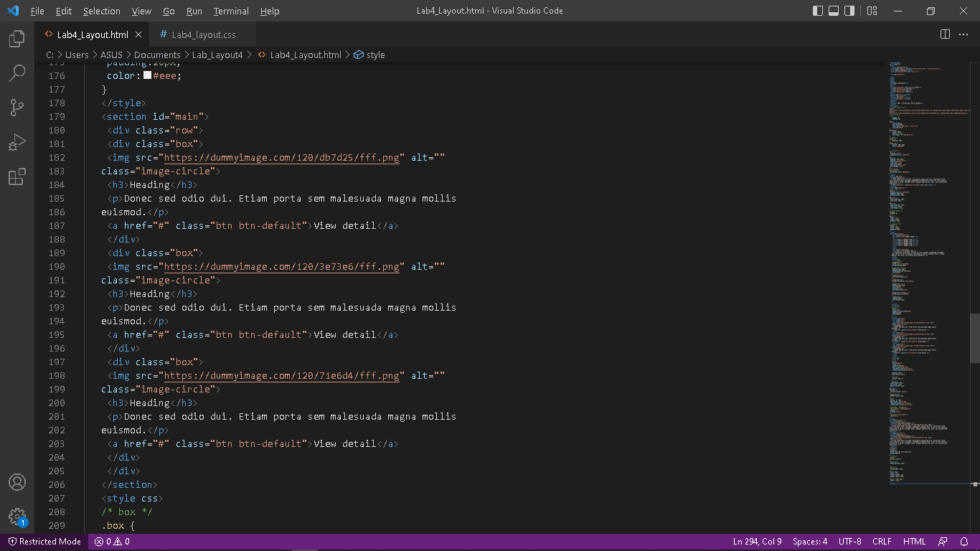Open the Terminal menu
Image resolution: width=980 pixels, height=551 pixels.
pyautogui.click(x=230, y=11)
